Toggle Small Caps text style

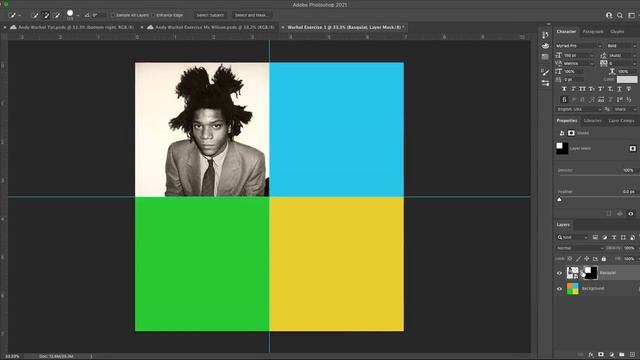(591, 89)
